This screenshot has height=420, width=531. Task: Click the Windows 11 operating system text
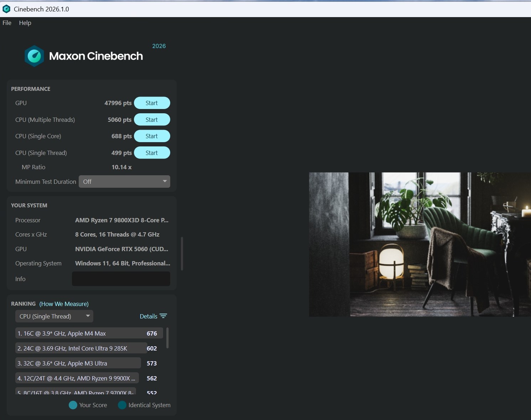[123, 263]
